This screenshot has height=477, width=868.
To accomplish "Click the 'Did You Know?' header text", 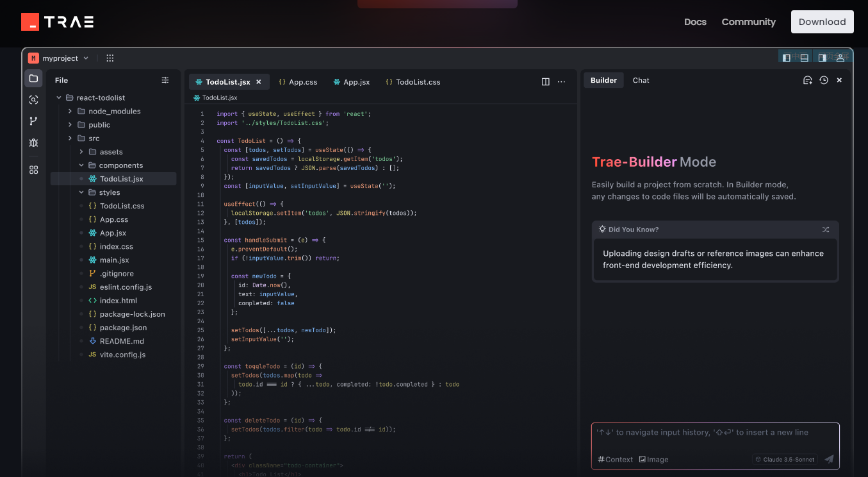I will tap(633, 229).
